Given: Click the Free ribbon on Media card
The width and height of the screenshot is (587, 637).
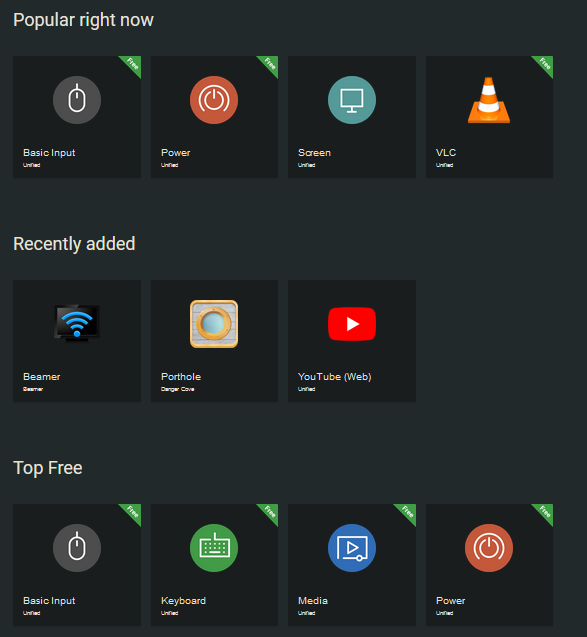Looking at the screenshot, I should click(407, 512).
